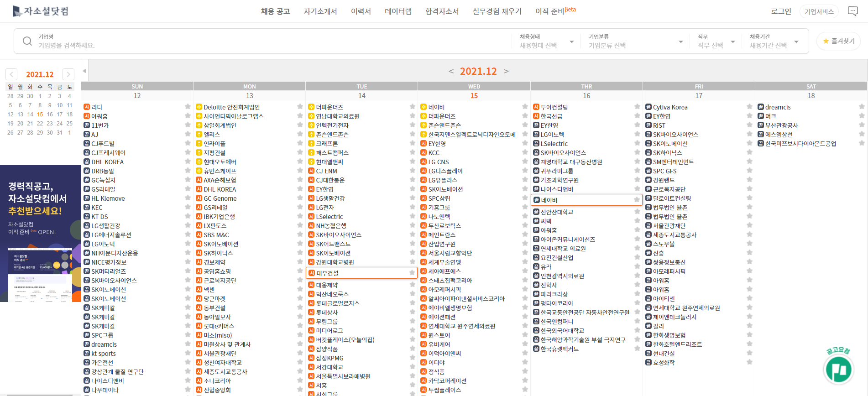Toggle favorite star for dreamcis on Saturday
Viewport: 868px width, 396px height.
point(862,106)
